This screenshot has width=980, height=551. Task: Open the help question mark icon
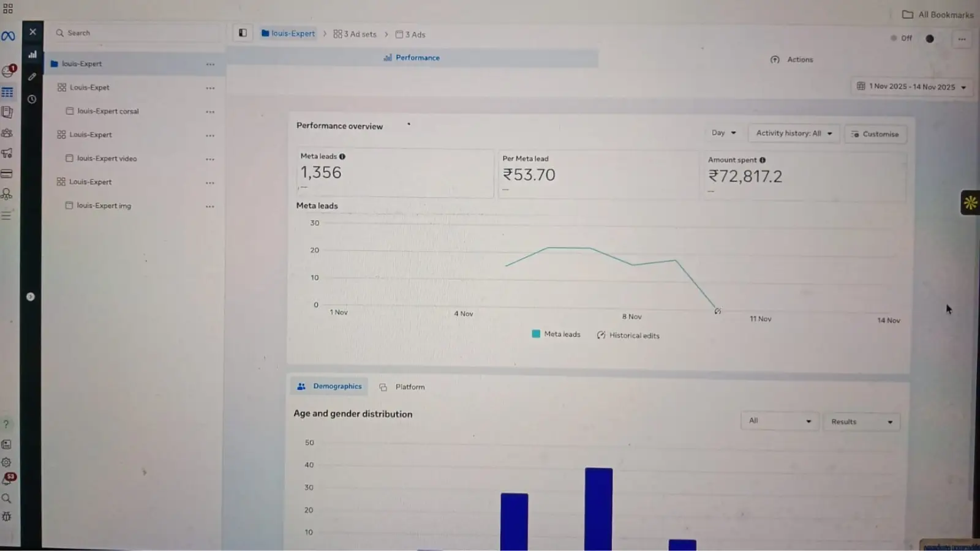pos(6,424)
